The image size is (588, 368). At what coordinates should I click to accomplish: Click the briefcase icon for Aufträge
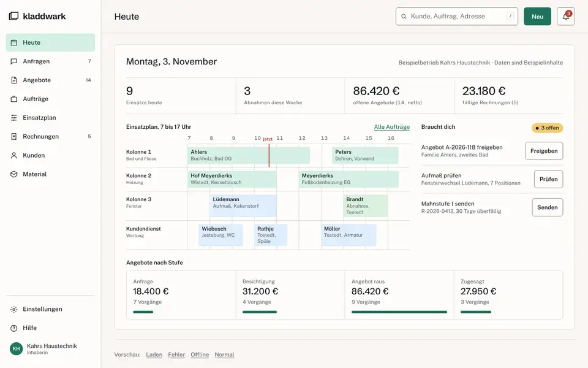click(x=14, y=99)
